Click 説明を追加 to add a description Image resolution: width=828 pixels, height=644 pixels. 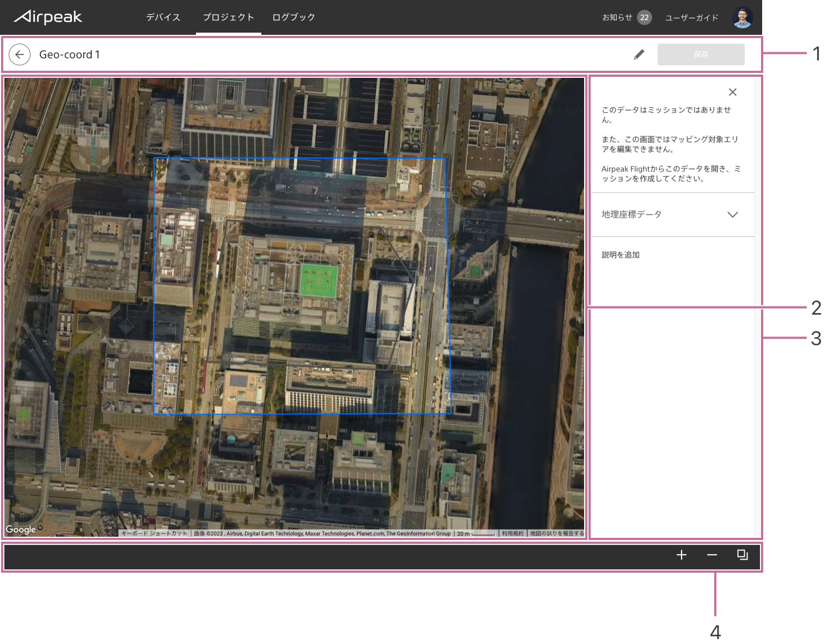point(621,255)
